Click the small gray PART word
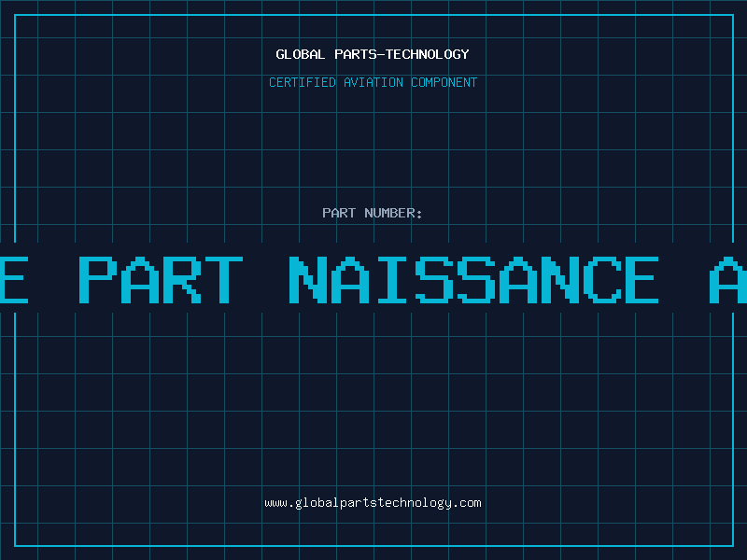 point(339,213)
